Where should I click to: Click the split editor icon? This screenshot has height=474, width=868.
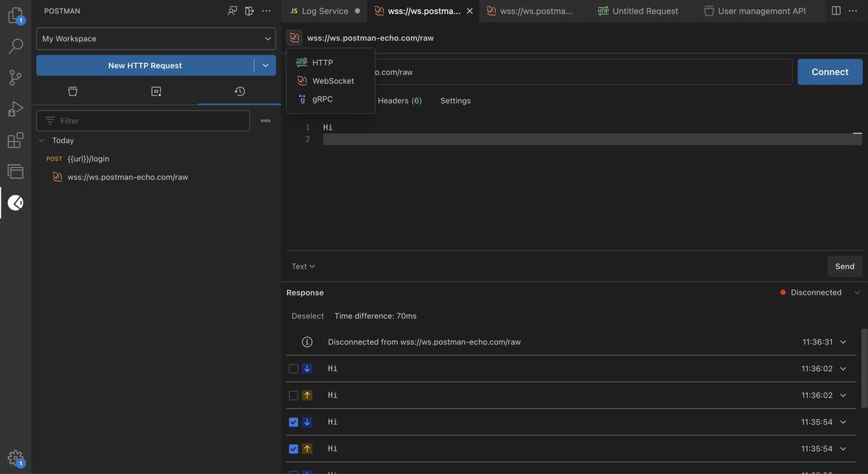click(x=836, y=11)
